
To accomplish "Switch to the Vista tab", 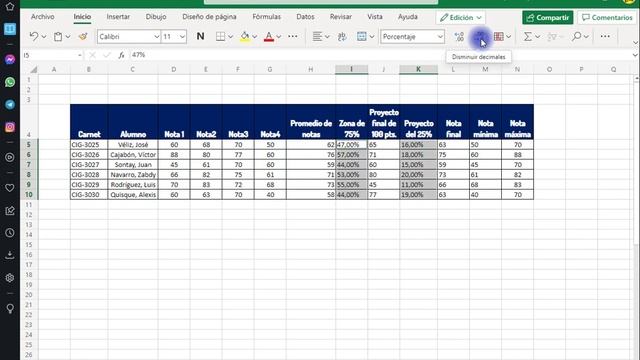I will point(375,17).
